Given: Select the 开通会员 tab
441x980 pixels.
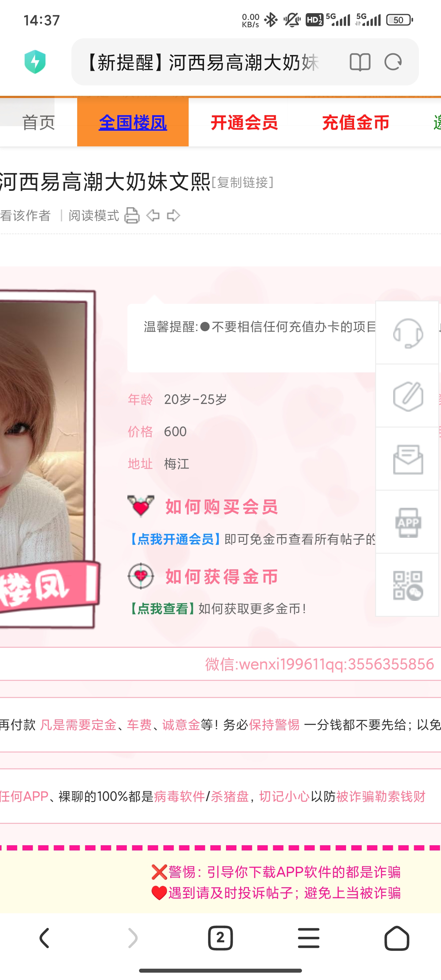Looking at the screenshot, I should point(244,123).
